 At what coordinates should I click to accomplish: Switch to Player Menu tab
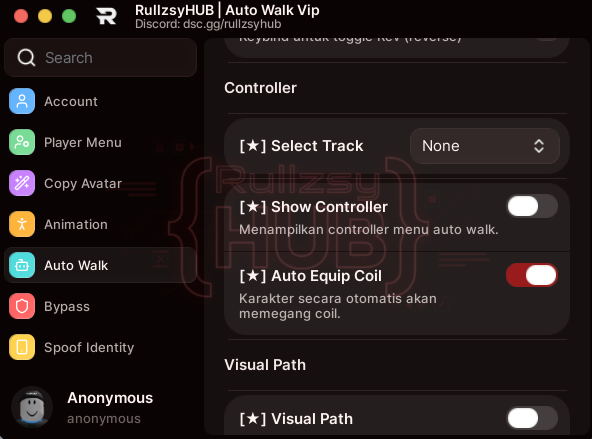pyautogui.click(x=100, y=142)
